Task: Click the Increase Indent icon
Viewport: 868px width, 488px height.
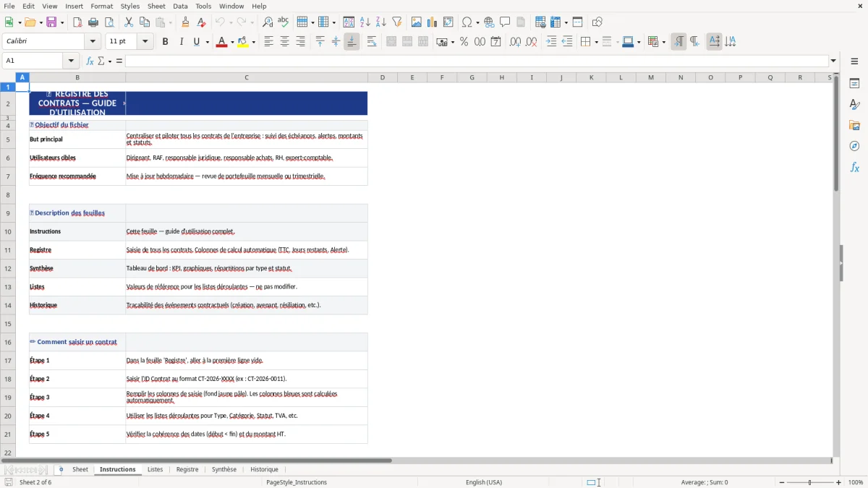Action: pos(551,42)
